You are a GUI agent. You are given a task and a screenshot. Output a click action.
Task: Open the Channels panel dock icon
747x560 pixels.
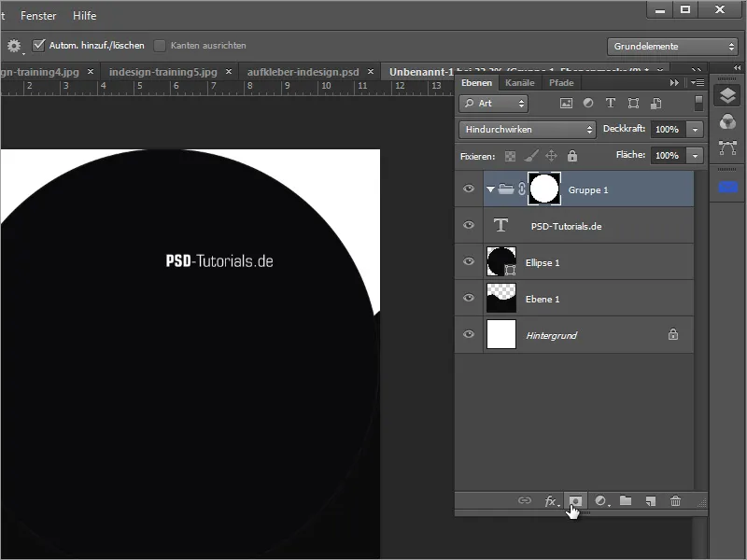pyautogui.click(x=727, y=122)
